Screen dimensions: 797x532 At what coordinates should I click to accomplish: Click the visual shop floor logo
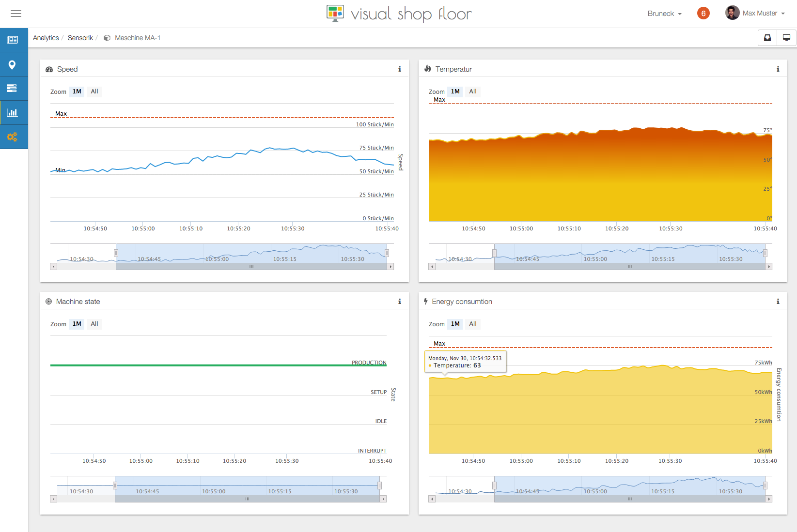click(x=399, y=14)
